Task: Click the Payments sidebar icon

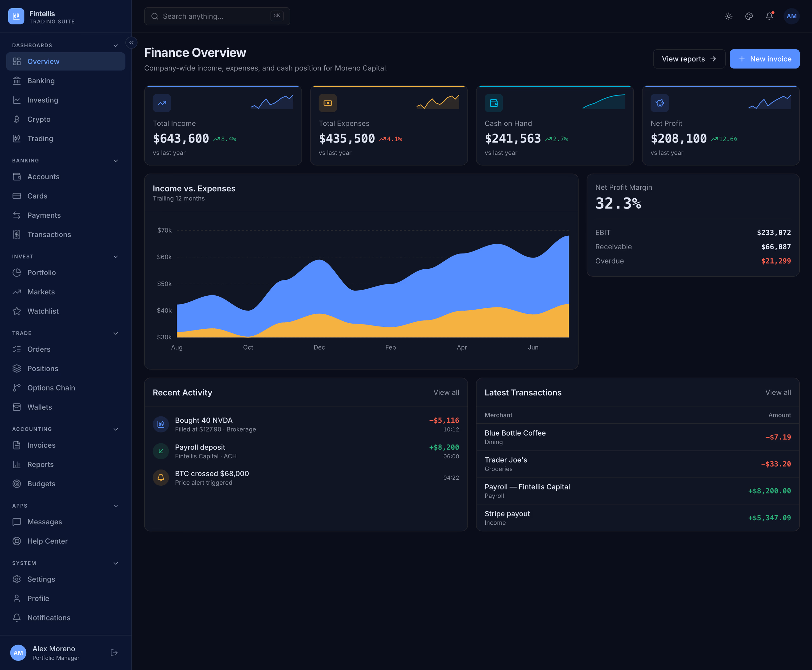Action: click(x=16, y=215)
